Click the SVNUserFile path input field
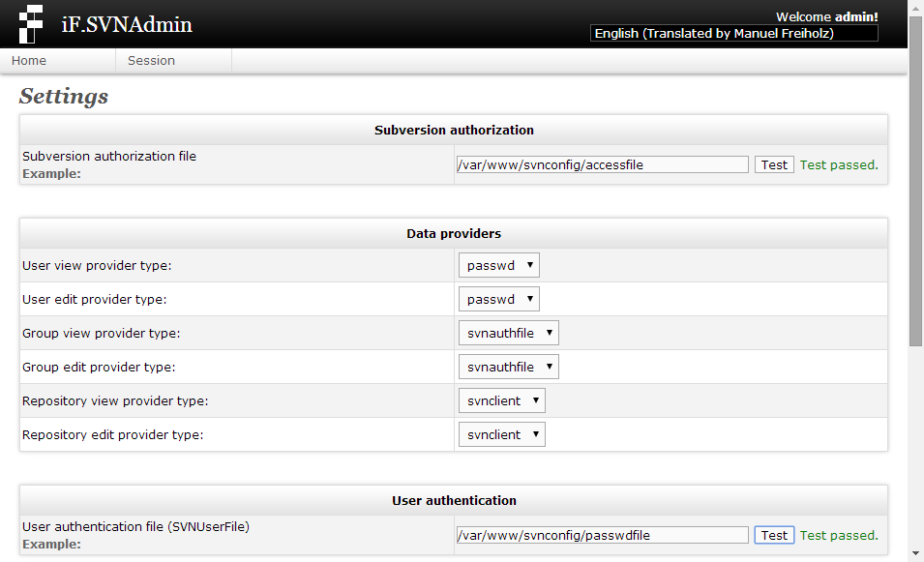 point(602,536)
